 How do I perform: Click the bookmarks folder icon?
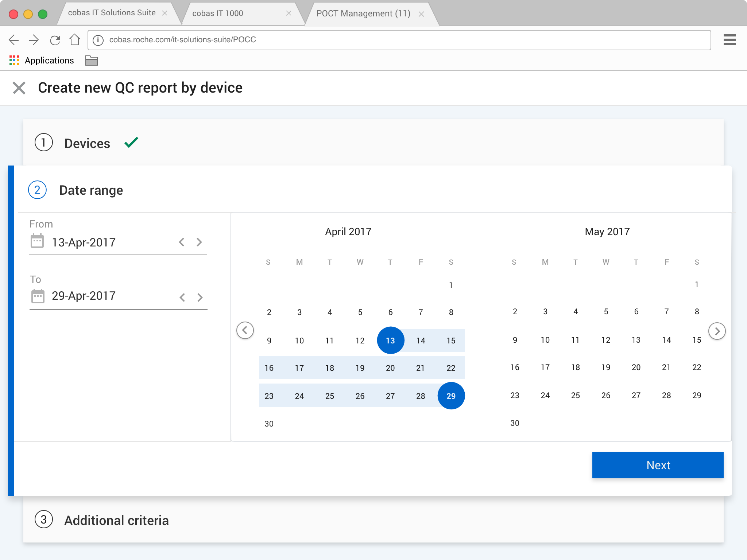pyautogui.click(x=91, y=61)
